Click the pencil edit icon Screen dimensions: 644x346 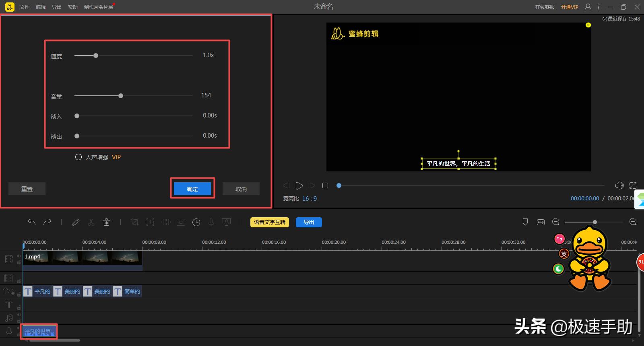click(x=76, y=222)
